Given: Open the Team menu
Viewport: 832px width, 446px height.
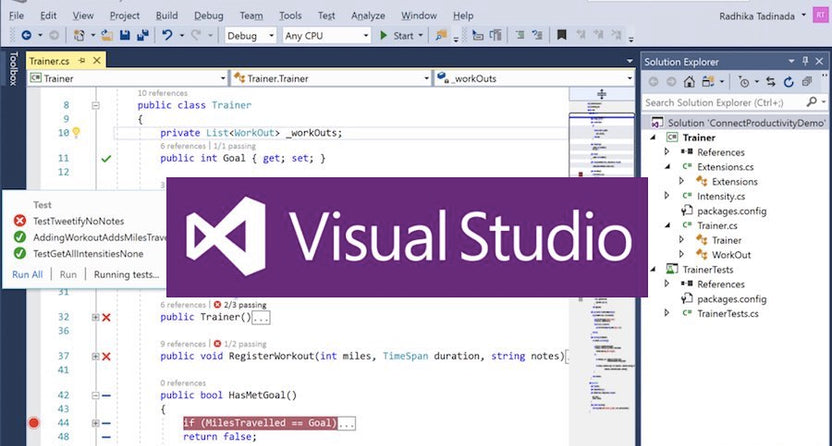Looking at the screenshot, I should click(251, 15).
